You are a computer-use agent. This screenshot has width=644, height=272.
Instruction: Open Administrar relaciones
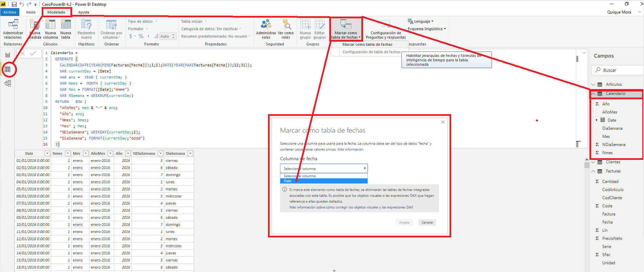(13, 29)
